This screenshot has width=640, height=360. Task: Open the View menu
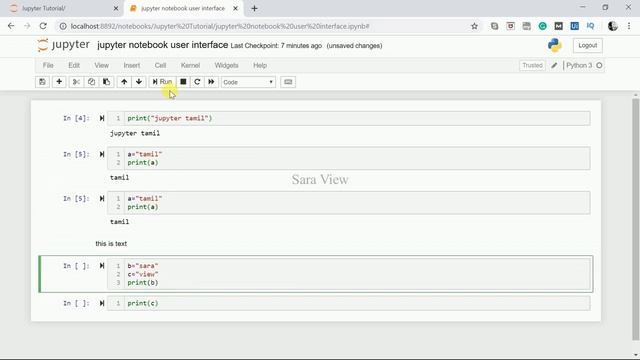point(102,65)
